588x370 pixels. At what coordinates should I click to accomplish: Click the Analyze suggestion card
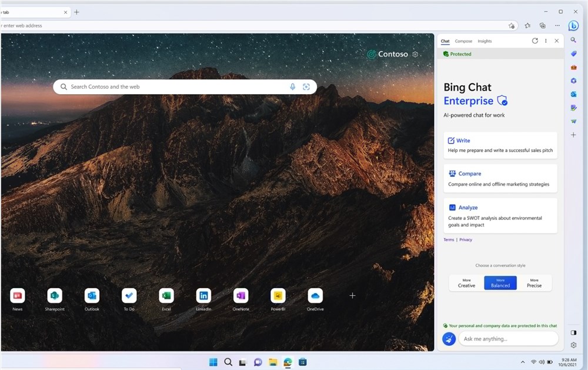500,216
